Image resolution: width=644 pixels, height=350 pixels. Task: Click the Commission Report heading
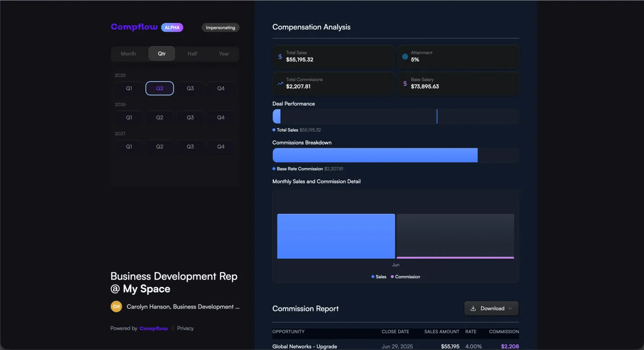(305, 309)
